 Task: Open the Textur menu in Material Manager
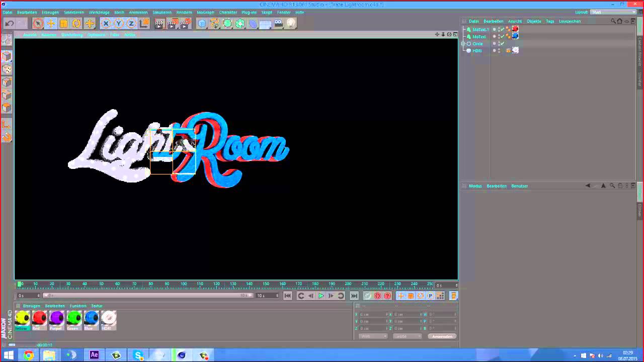pyautogui.click(x=97, y=306)
